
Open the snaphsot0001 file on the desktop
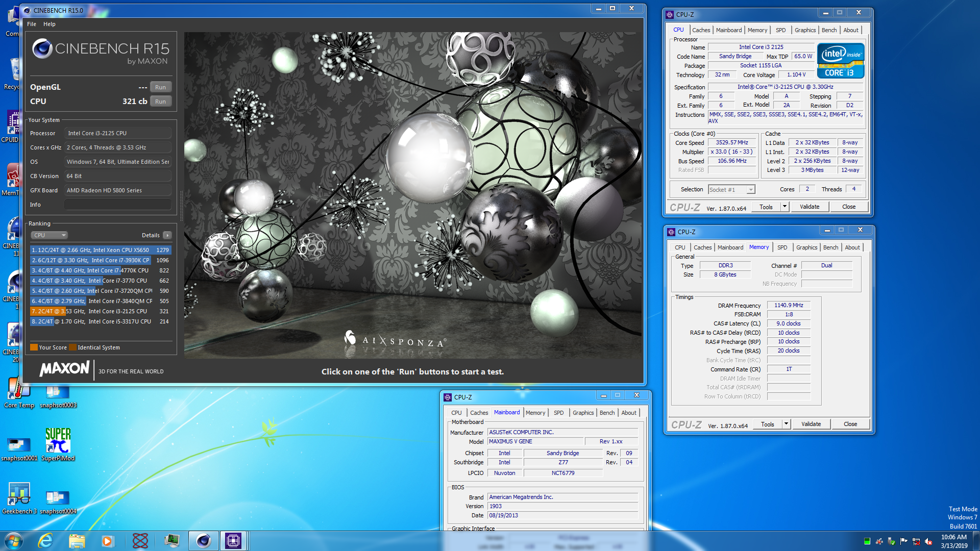click(x=19, y=449)
